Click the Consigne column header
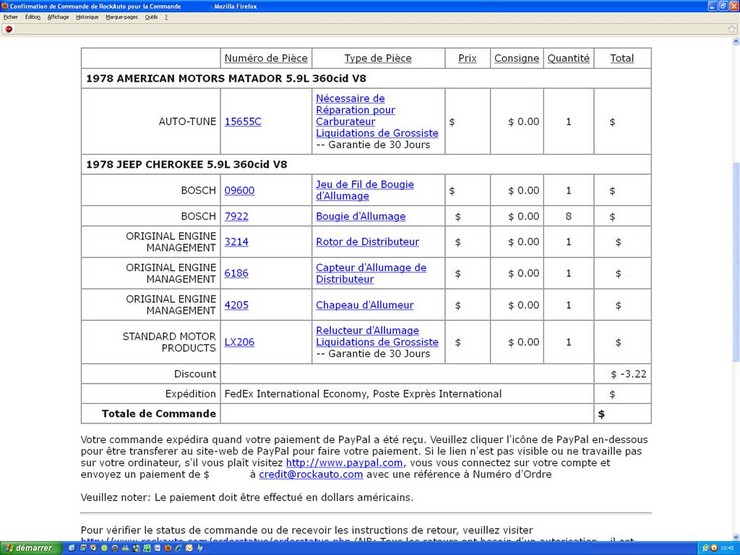The height and width of the screenshot is (555, 740). point(517,58)
